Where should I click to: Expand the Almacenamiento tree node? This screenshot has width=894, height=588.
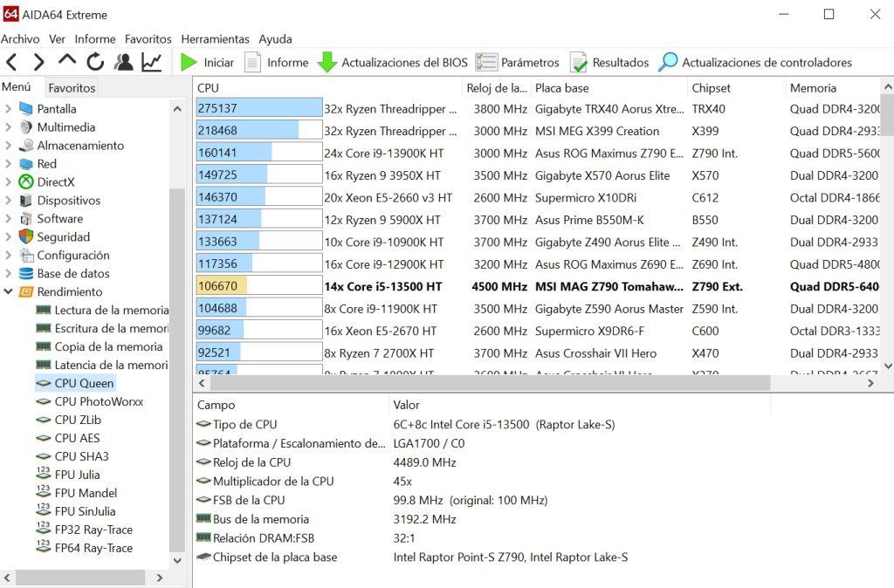tap(8, 146)
